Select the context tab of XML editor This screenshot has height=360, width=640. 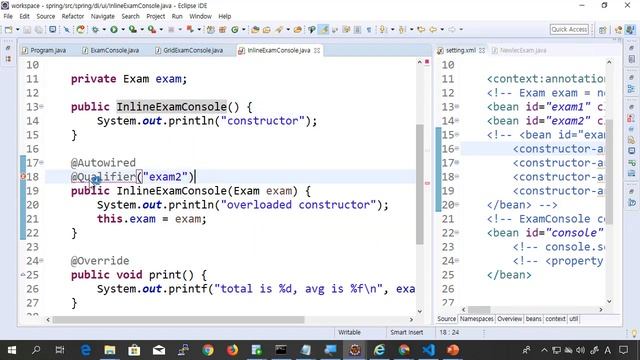[x=556, y=319]
